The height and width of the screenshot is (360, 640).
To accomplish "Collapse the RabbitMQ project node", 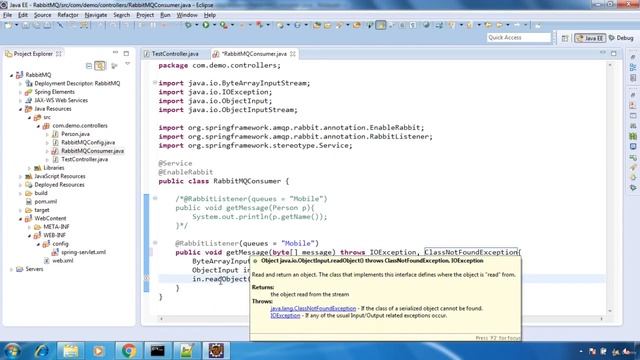I will click(11, 75).
